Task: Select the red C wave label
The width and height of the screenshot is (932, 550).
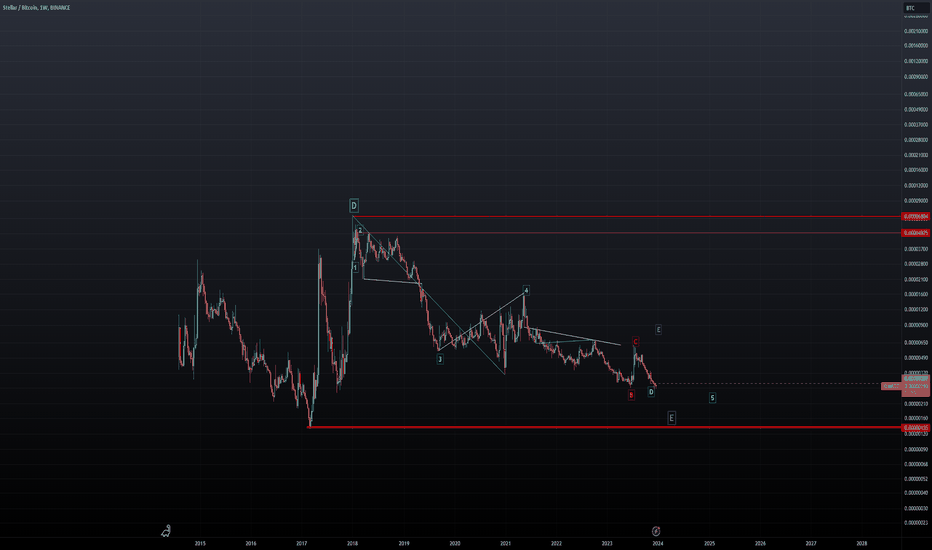Action: tap(635, 342)
